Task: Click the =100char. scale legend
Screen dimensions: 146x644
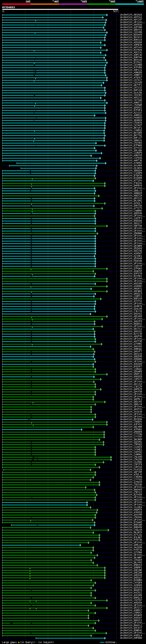Action: (x=109, y=642)
